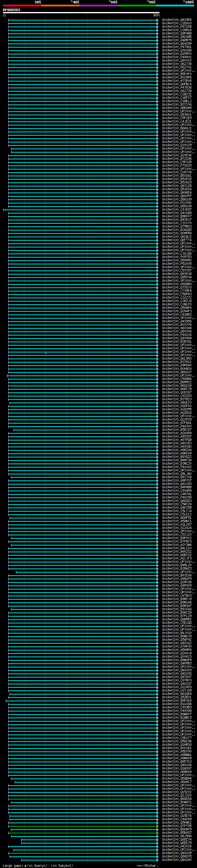The height and width of the screenshot is (868, 197).
Task: Select the UniRef100_P49204 label
Action: pos(177,335)
